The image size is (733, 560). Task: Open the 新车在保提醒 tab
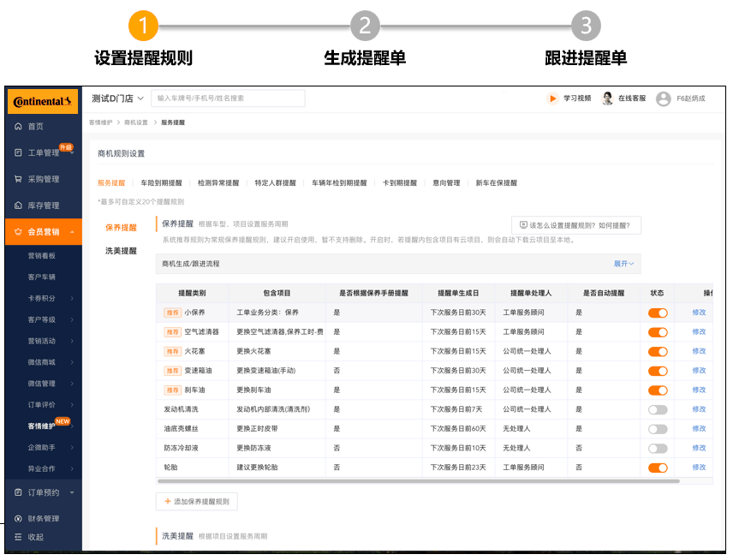point(497,182)
